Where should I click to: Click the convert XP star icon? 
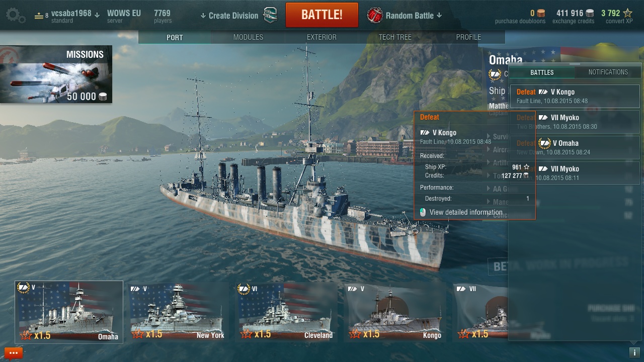tap(627, 13)
